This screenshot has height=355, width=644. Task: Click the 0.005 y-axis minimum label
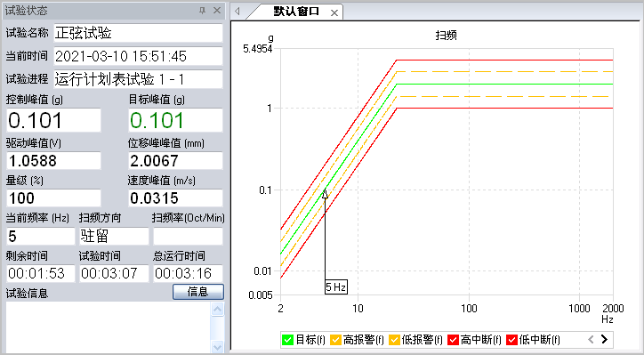pos(261,295)
